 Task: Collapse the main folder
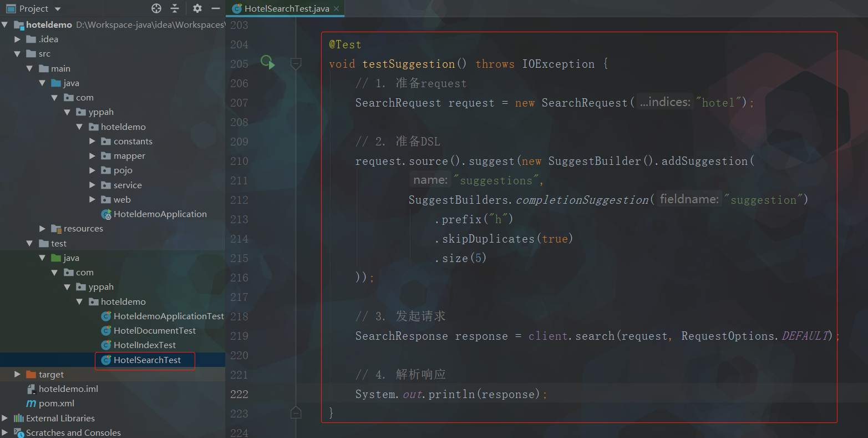30,69
